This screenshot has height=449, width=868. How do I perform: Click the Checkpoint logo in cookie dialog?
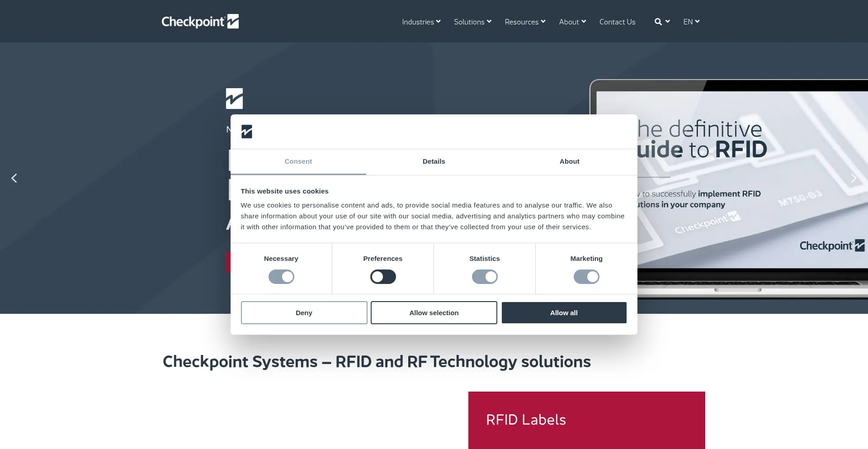(247, 132)
